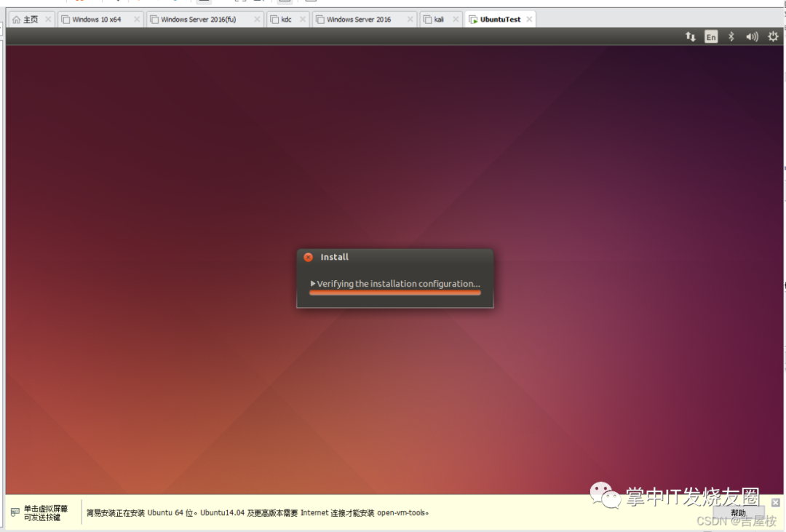Screen dimensions: 786x532
Task: Click the 单击虚拟屏幕 hint icon
Action: 15,512
